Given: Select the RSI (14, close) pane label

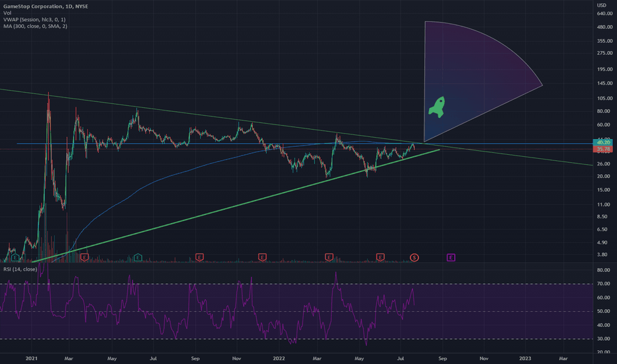Looking at the screenshot, I should tap(20, 269).
